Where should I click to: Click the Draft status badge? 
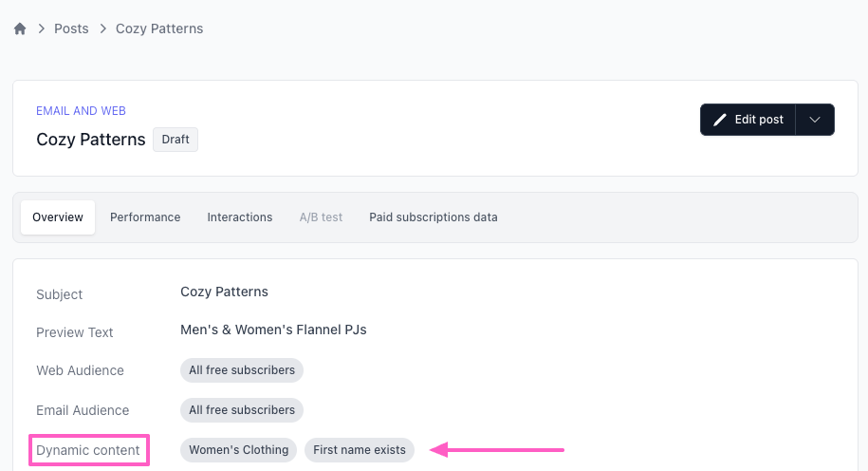tap(175, 140)
